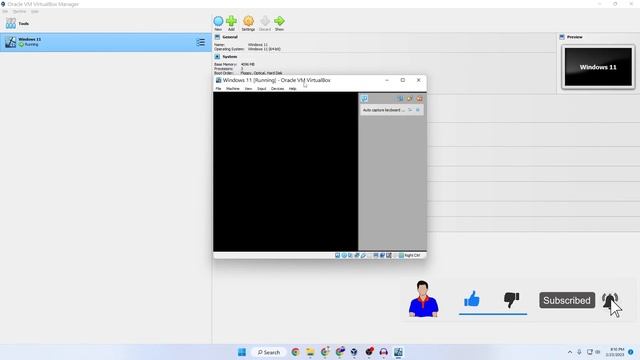The width and height of the screenshot is (640, 360).
Task: Open File Explorer from the taskbar
Action: click(x=310, y=352)
